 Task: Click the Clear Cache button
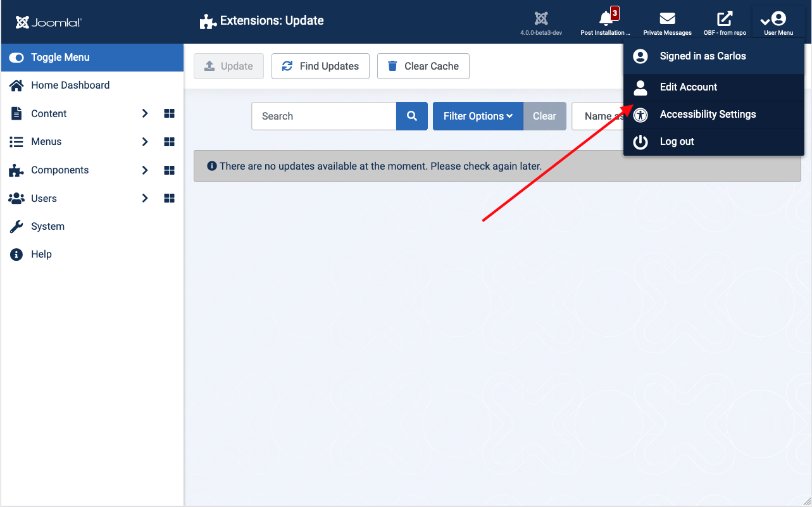423,66
